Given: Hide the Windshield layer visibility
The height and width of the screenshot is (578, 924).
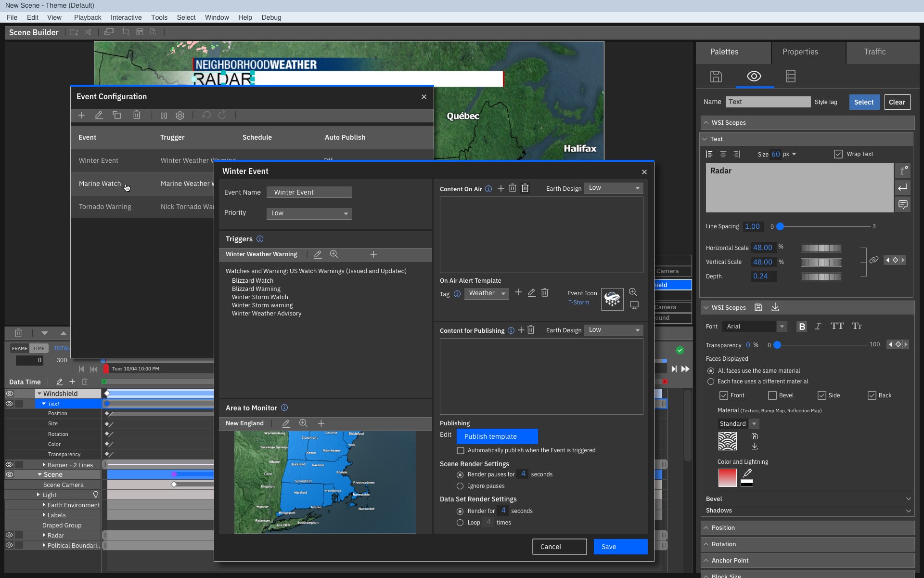Looking at the screenshot, I should coord(9,394).
